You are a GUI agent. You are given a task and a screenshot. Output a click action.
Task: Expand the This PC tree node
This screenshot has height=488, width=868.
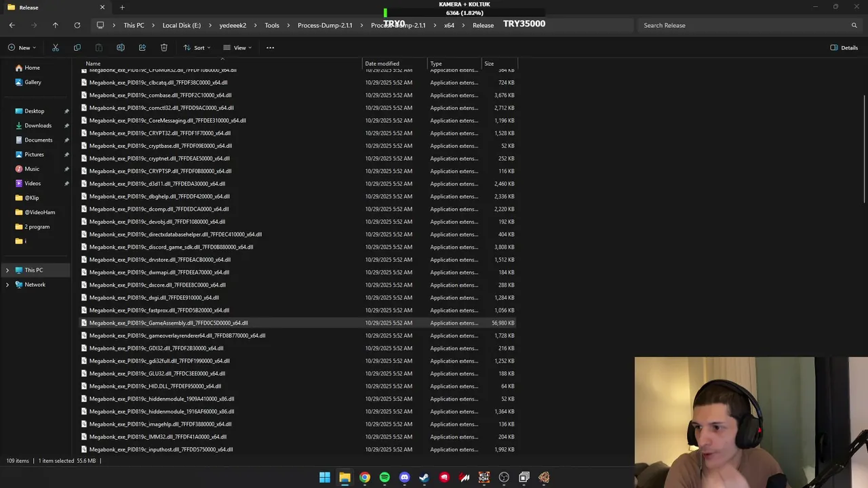pos(7,270)
